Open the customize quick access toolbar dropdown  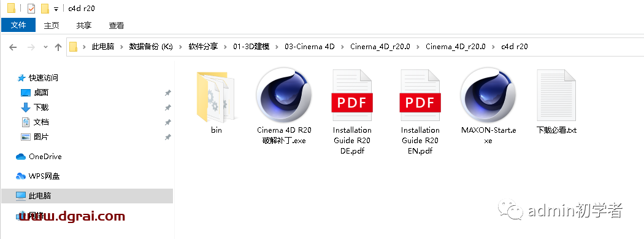pyautogui.click(x=56, y=9)
